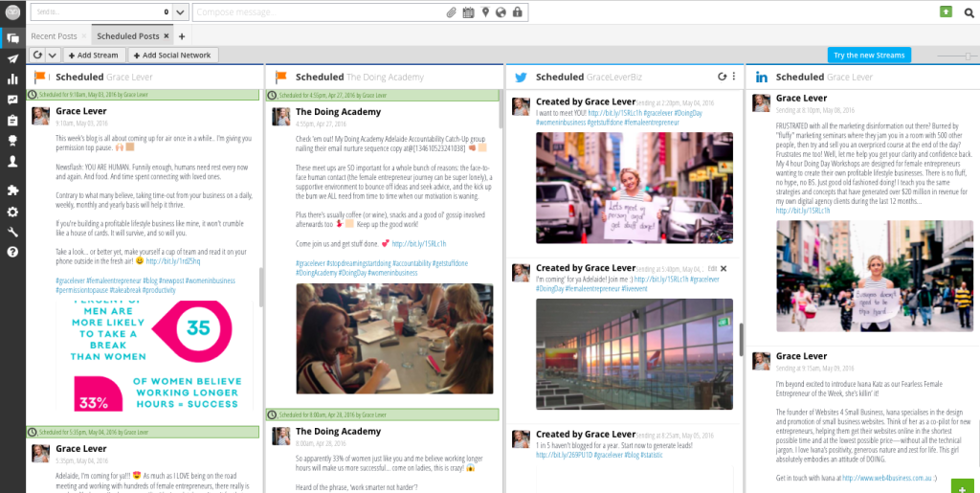Click the green plus button at bottom right
The image size is (980, 493).
click(965, 486)
